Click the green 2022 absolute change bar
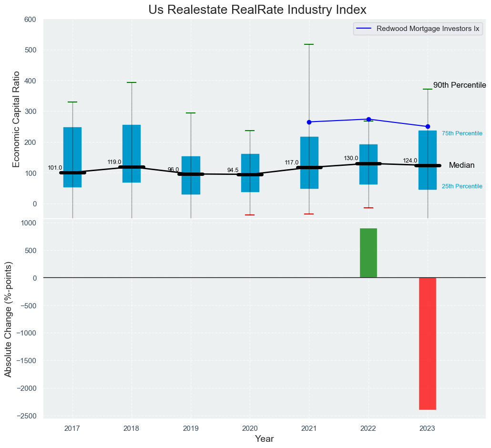 click(368, 253)
